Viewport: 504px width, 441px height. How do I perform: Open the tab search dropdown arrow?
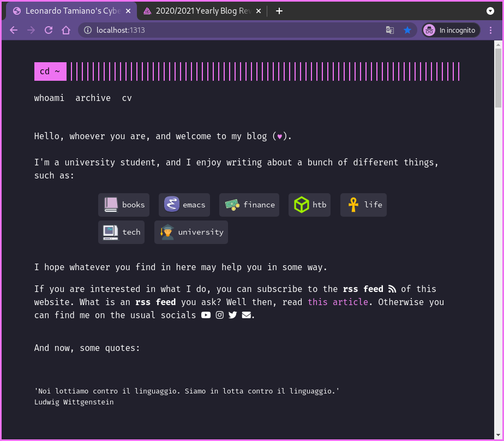click(x=490, y=11)
